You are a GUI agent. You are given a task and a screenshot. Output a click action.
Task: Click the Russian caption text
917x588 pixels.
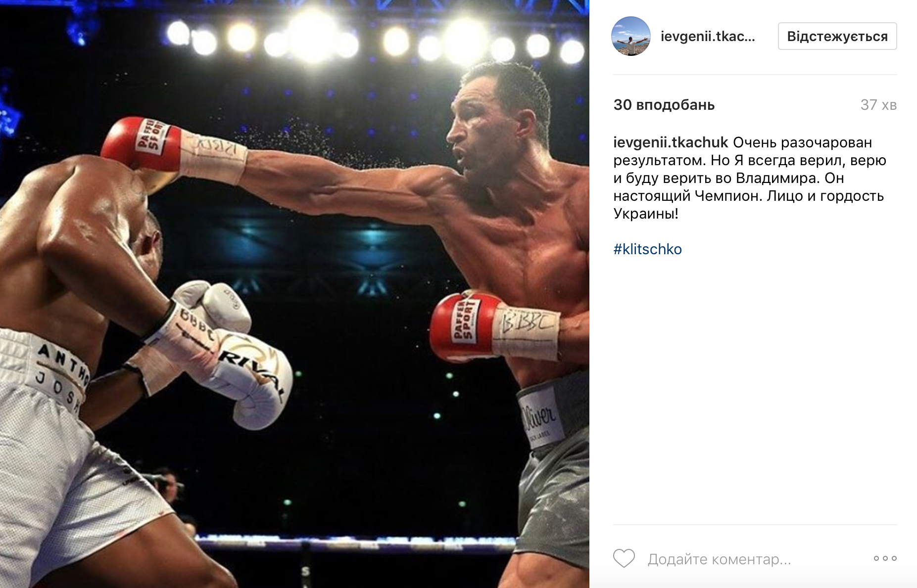click(x=749, y=178)
